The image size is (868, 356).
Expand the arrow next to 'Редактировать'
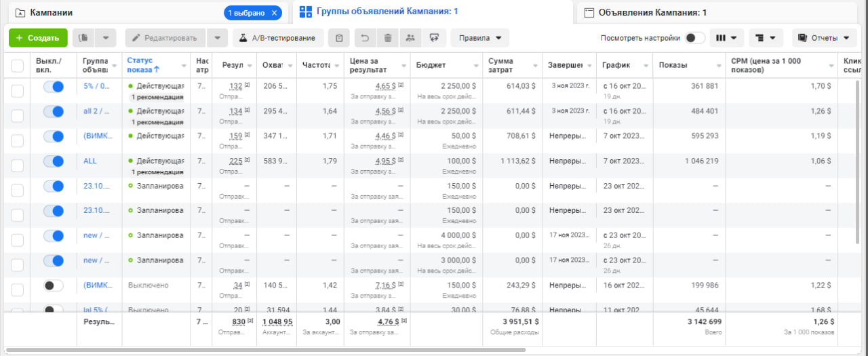pos(217,38)
